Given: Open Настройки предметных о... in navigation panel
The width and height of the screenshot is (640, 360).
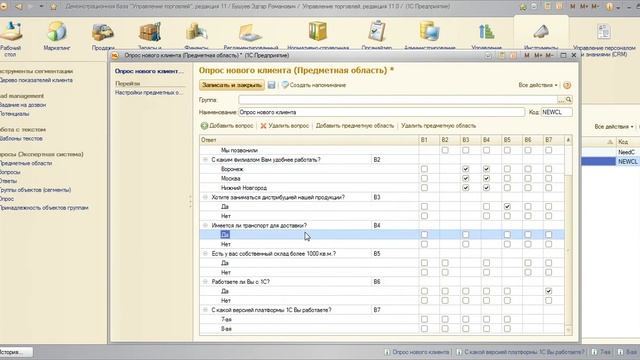Looking at the screenshot, I should (x=149, y=93).
